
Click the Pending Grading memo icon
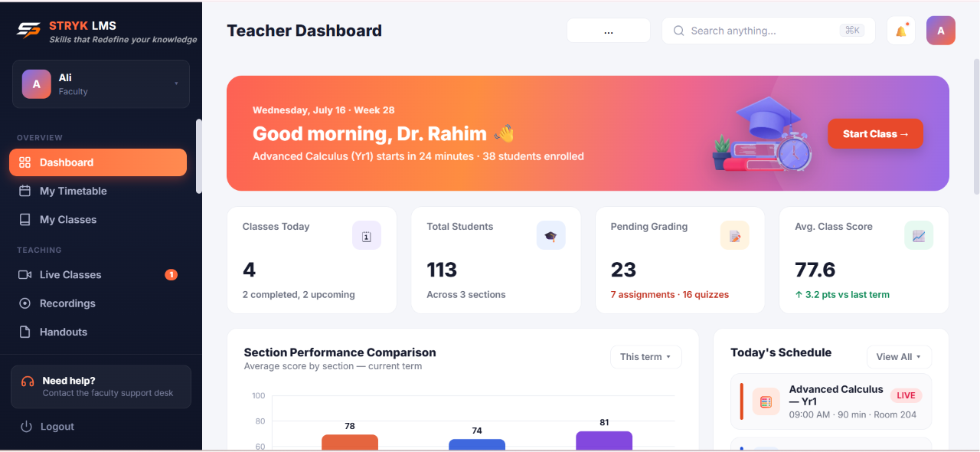point(735,236)
